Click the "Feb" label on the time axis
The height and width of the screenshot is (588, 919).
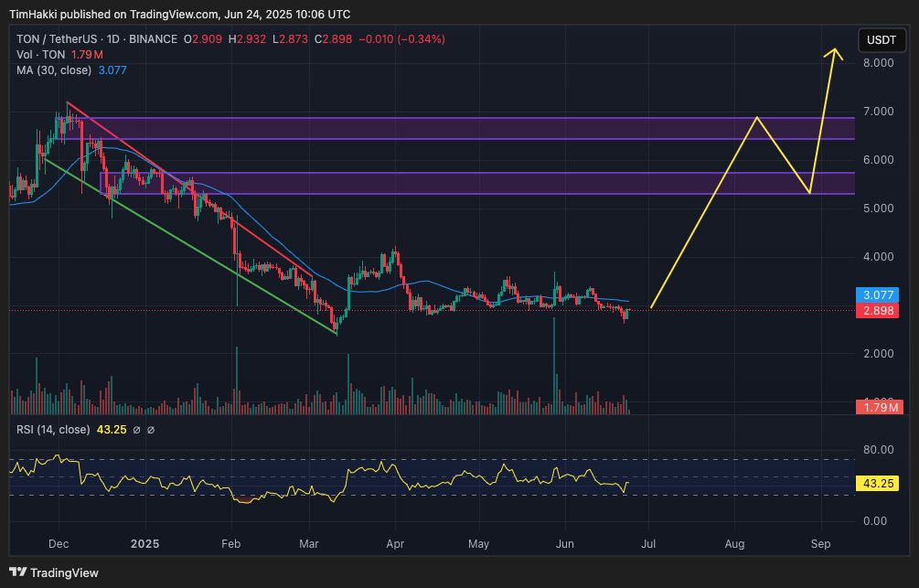pos(231,544)
